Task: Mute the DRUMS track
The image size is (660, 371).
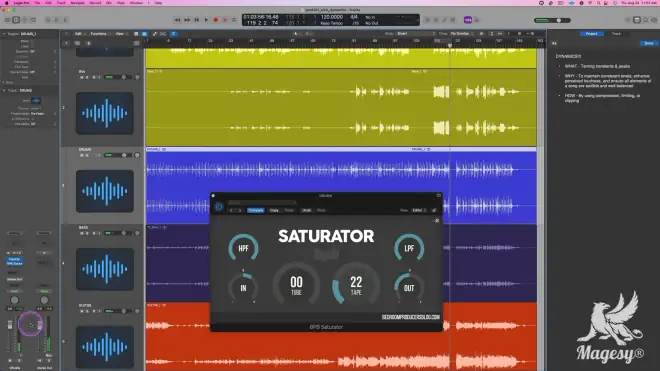Action: click(x=82, y=155)
